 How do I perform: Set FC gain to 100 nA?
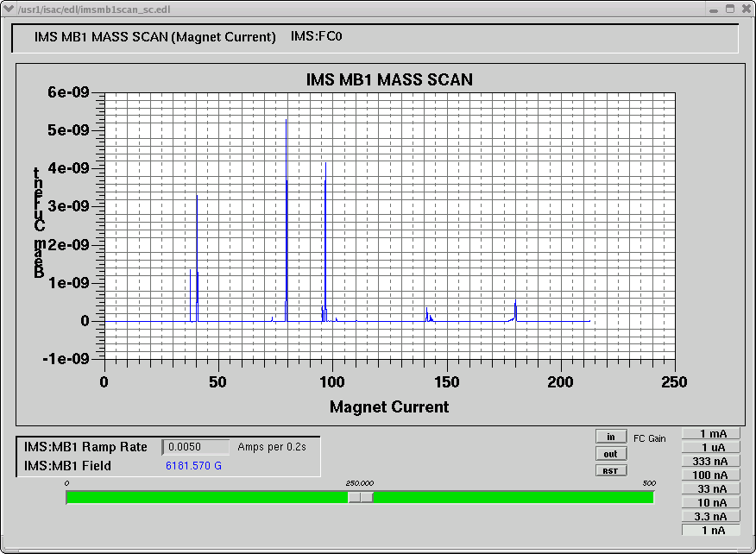point(713,475)
